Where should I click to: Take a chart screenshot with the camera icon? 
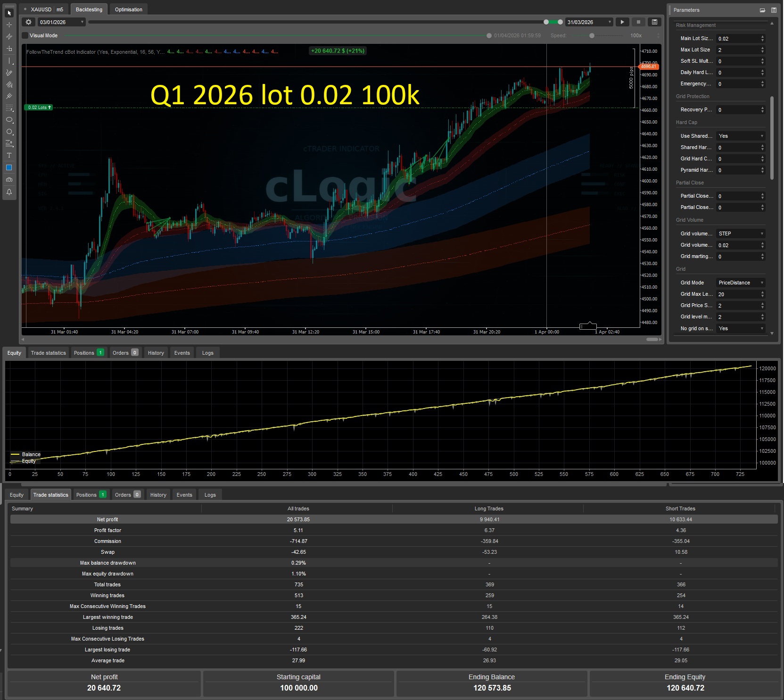tap(9, 180)
